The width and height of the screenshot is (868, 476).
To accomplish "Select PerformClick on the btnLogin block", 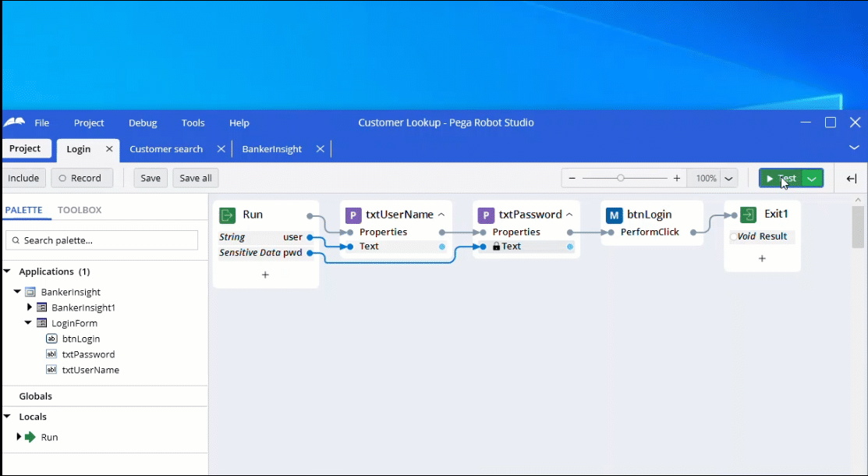I will (650, 233).
